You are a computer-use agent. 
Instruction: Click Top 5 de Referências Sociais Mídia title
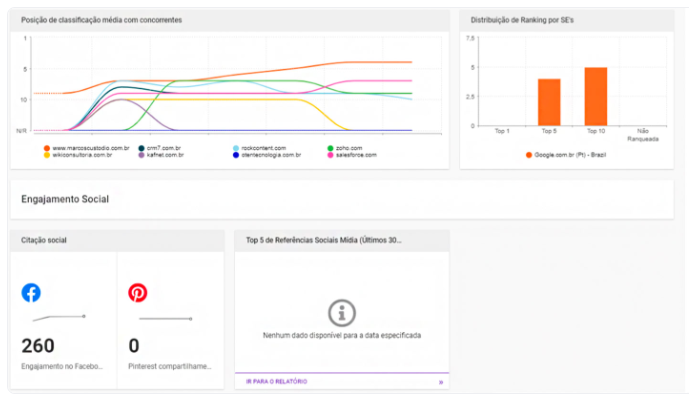click(x=323, y=240)
